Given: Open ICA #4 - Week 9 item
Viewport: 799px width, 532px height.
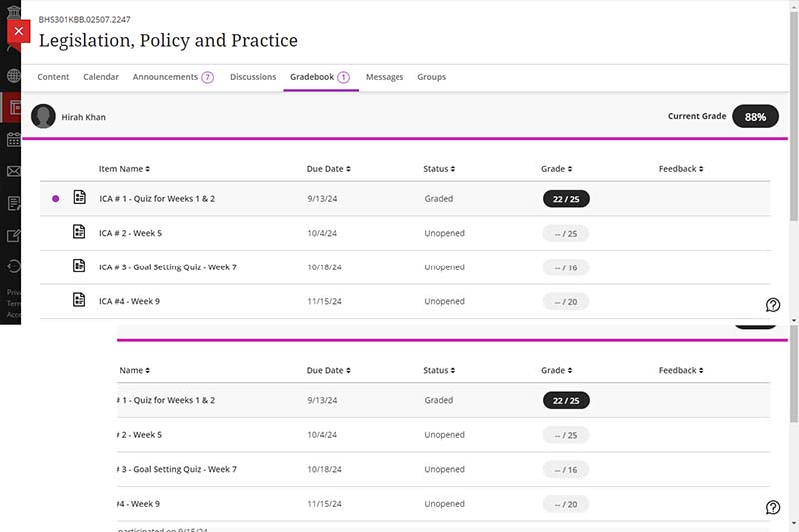Looking at the screenshot, I should (129, 301).
